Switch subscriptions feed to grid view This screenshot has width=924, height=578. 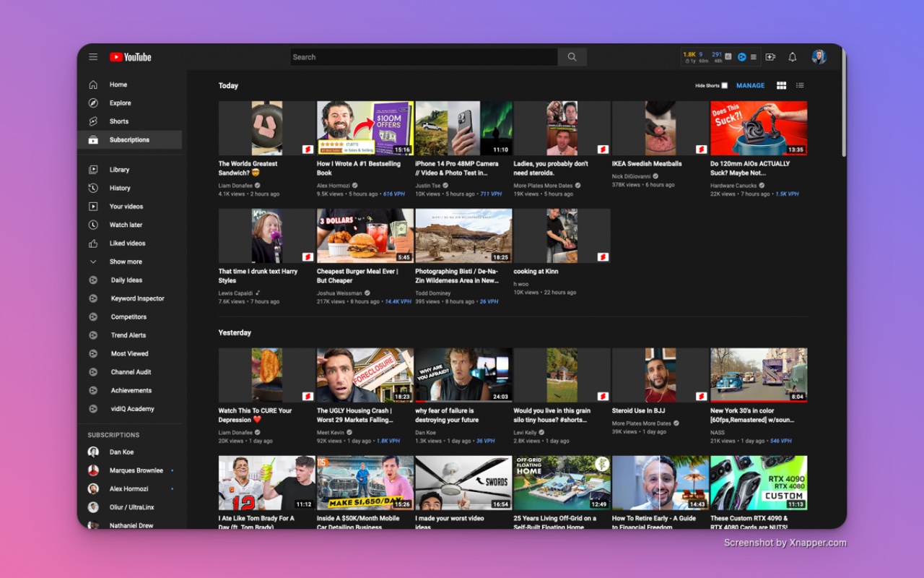(781, 85)
